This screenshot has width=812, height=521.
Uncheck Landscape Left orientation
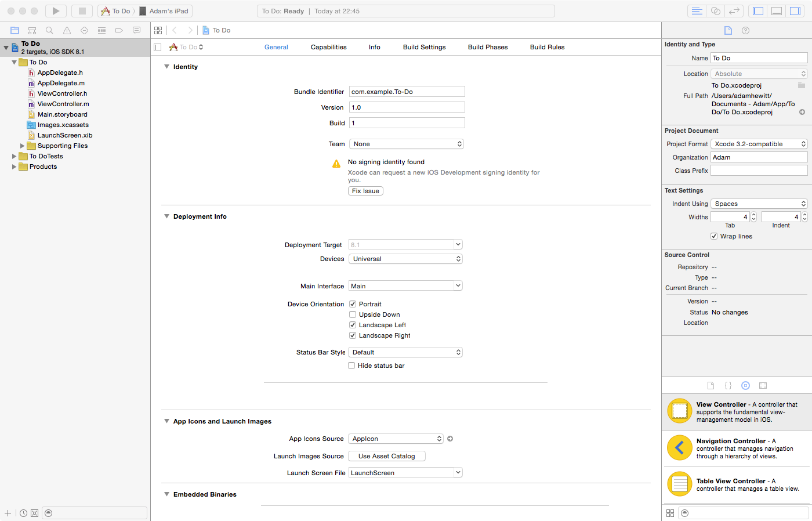(x=352, y=325)
